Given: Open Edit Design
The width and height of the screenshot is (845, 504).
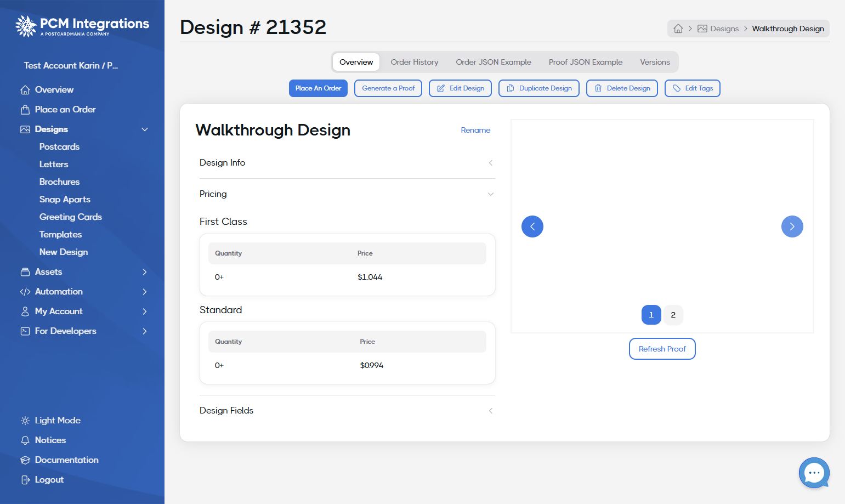Looking at the screenshot, I should (x=460, y=88).
